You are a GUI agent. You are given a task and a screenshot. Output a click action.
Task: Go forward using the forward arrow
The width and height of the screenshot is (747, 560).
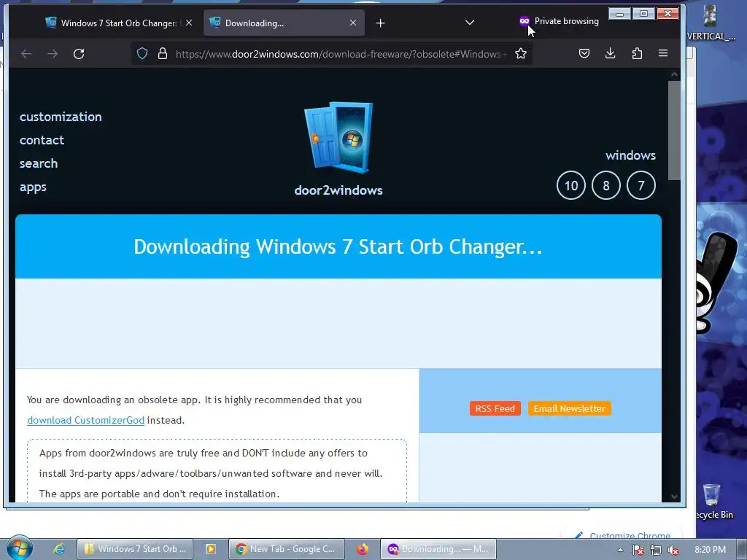pos(53,54)
